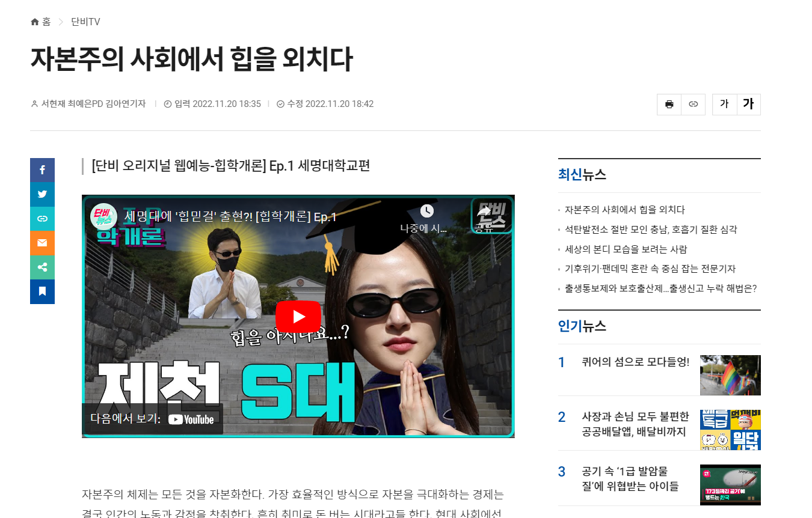Click delivery app article thumbnail

click(730, 430)
